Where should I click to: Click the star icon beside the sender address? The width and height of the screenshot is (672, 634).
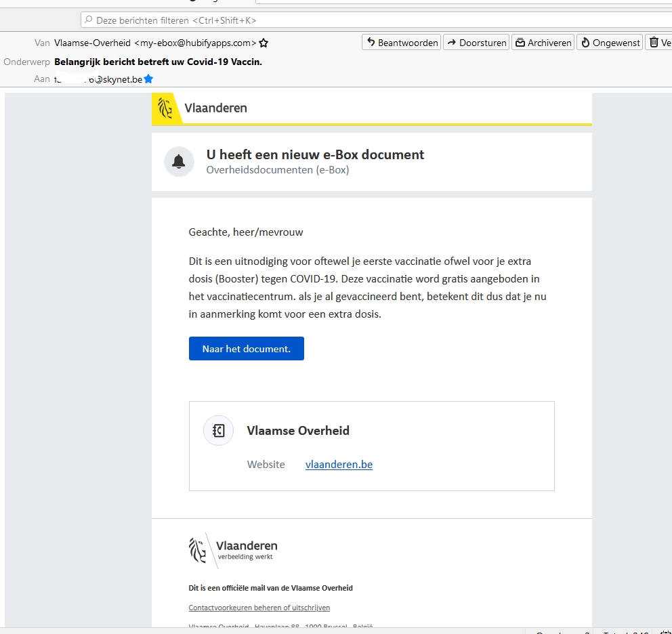[x=264, y=43]
